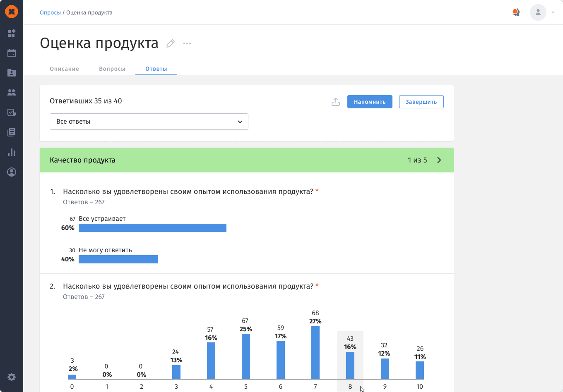Open the Calendar section in the sidebar

coord(12,53)
